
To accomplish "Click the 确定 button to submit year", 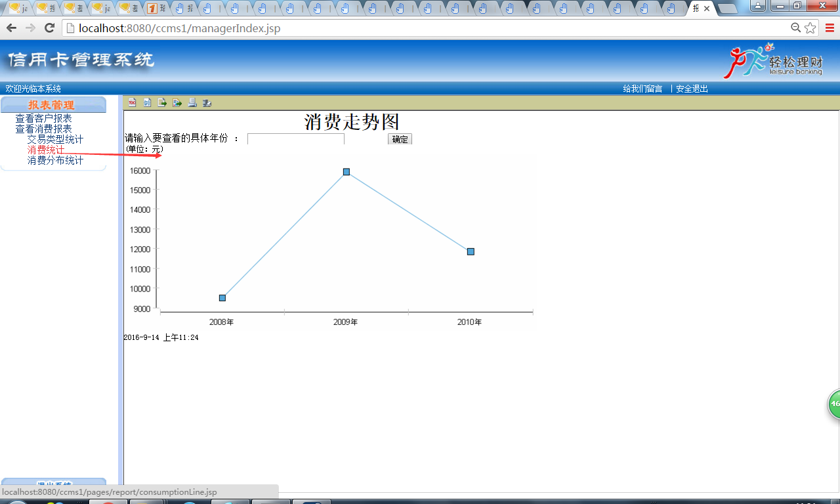I will pyautogui.click(x=400, y=139).
